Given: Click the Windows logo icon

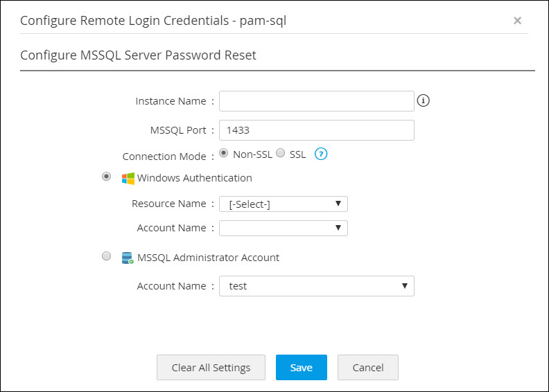Looking at the screenshot, I should pos(128,178).
